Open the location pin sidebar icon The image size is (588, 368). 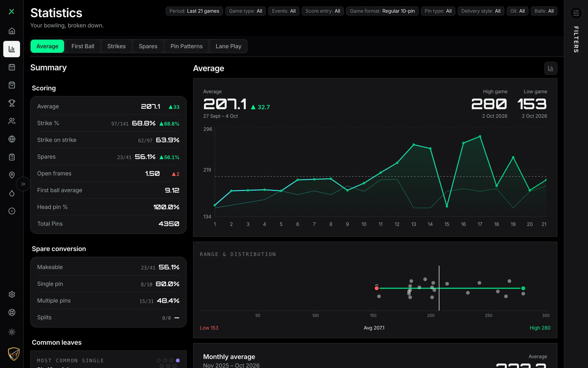coord(12,175)
